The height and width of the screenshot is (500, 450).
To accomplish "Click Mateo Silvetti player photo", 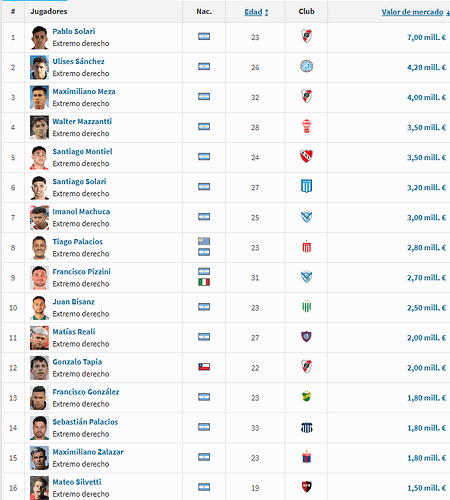I will coord(39,488).
